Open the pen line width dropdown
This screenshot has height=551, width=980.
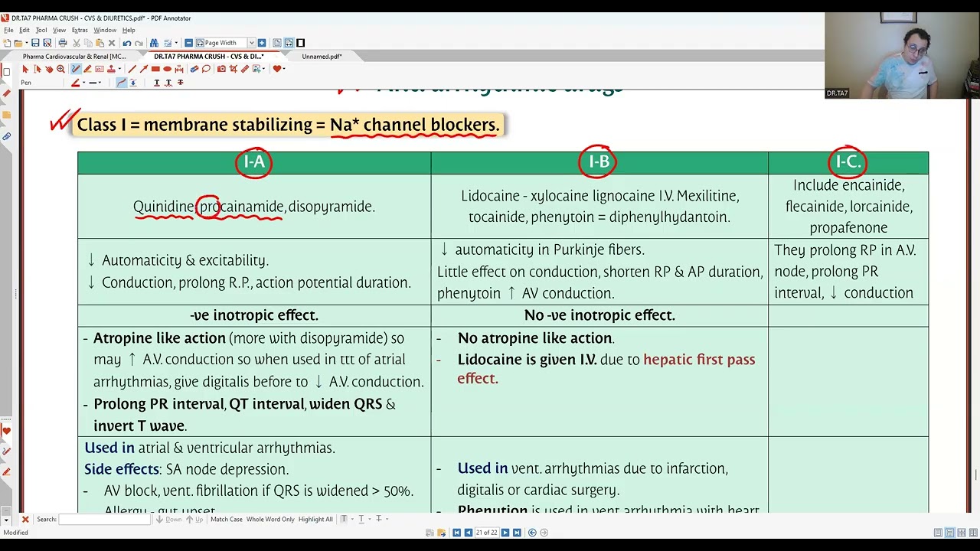click(100, 82)
